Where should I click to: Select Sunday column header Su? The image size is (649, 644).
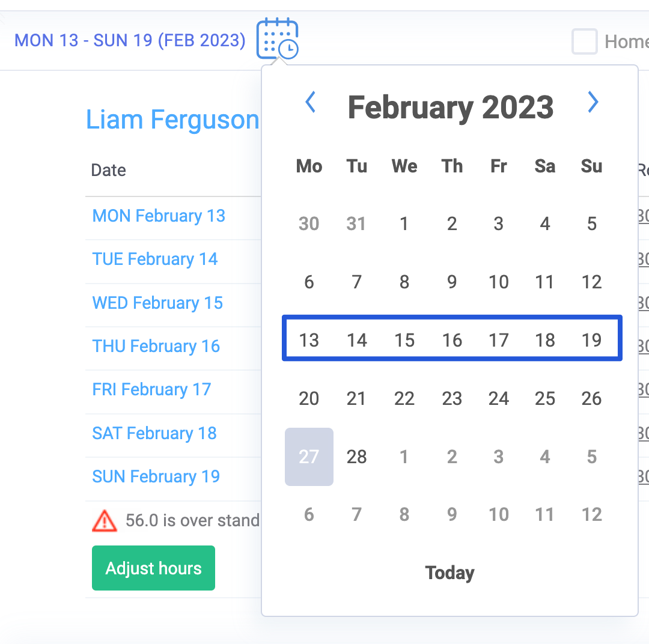pyautogui.click(x=591, y=166)
